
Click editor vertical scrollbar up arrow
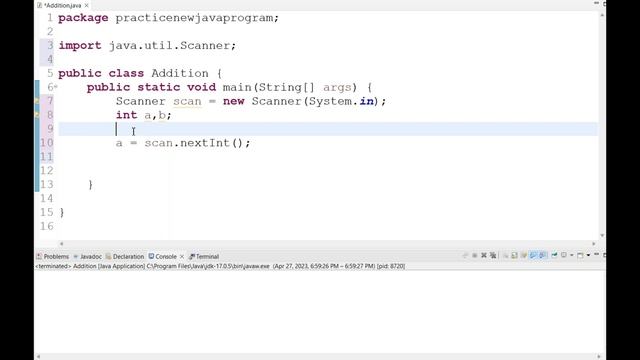[602, 15]
